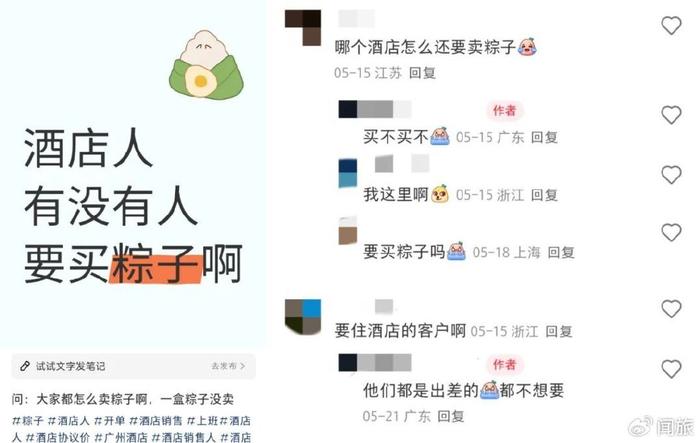Like the comment 我这里啊
The image size is (700, 443).
(671, 175)
